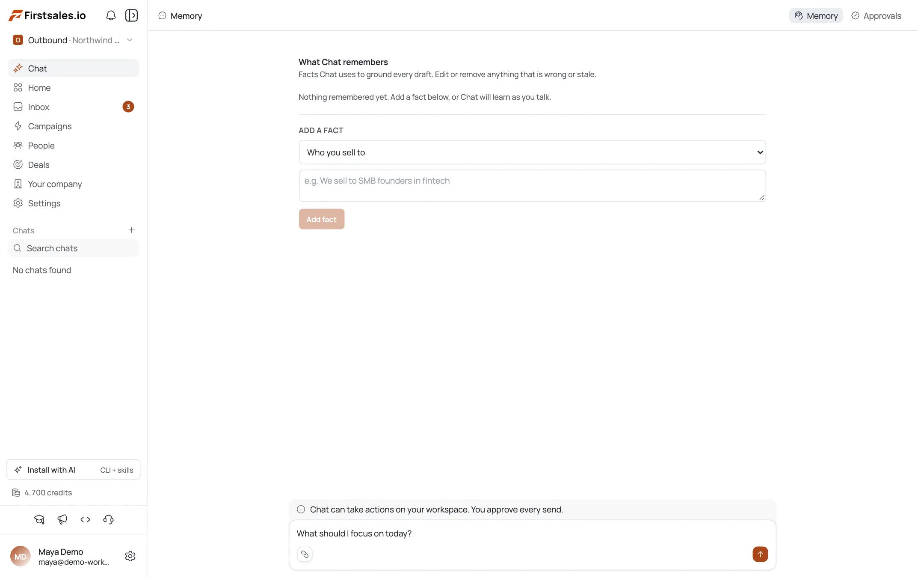924x578 pixels.
Task: Open the code brackets developer icon
Action: coord(86,519)
